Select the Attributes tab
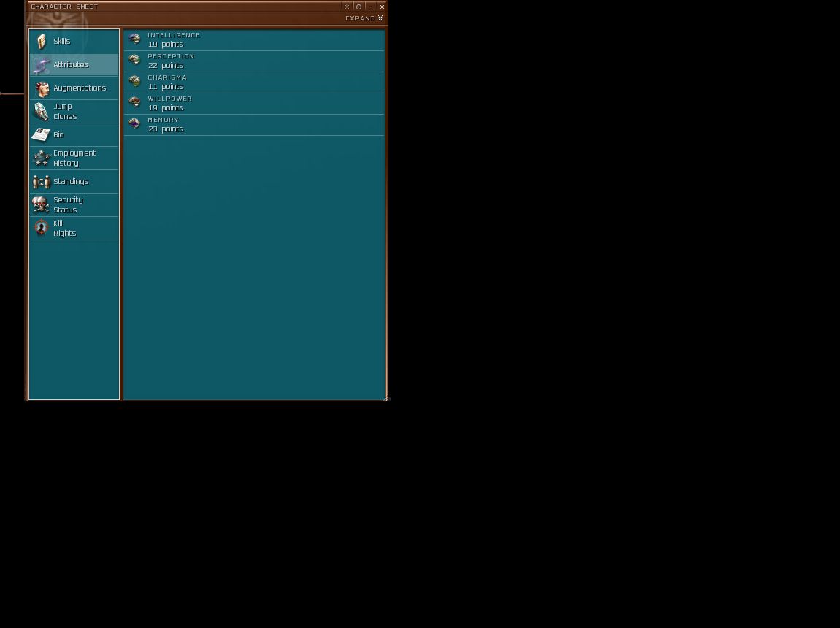840x628 pixels. pyautogui.click(x=74, y=64)
